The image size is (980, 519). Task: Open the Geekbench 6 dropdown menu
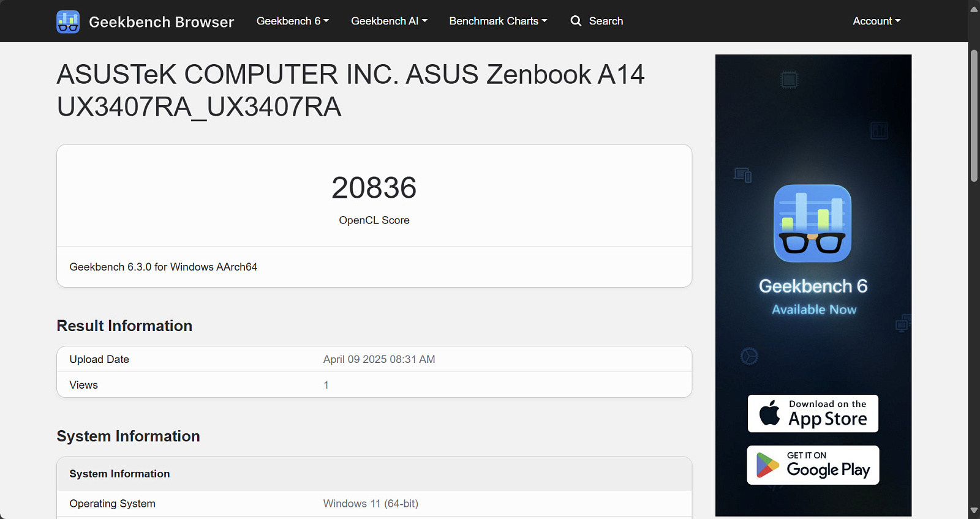(x=293, y=21)
